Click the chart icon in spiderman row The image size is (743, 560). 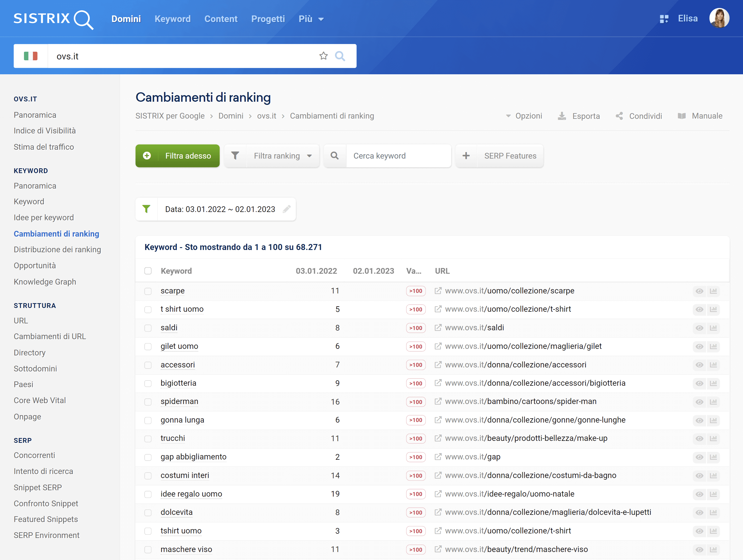tap(713, 402)
